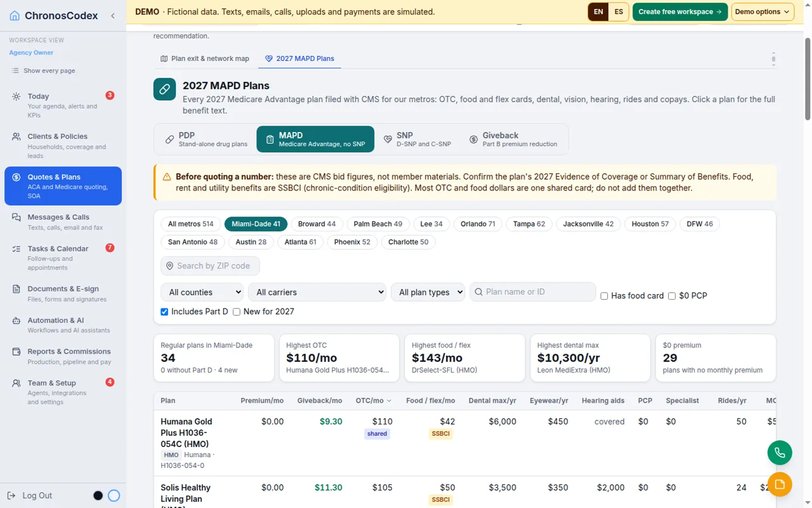Open Clients & Policies people icon
The width and height of the screenshot is (812, 508).
coord(16,137)
